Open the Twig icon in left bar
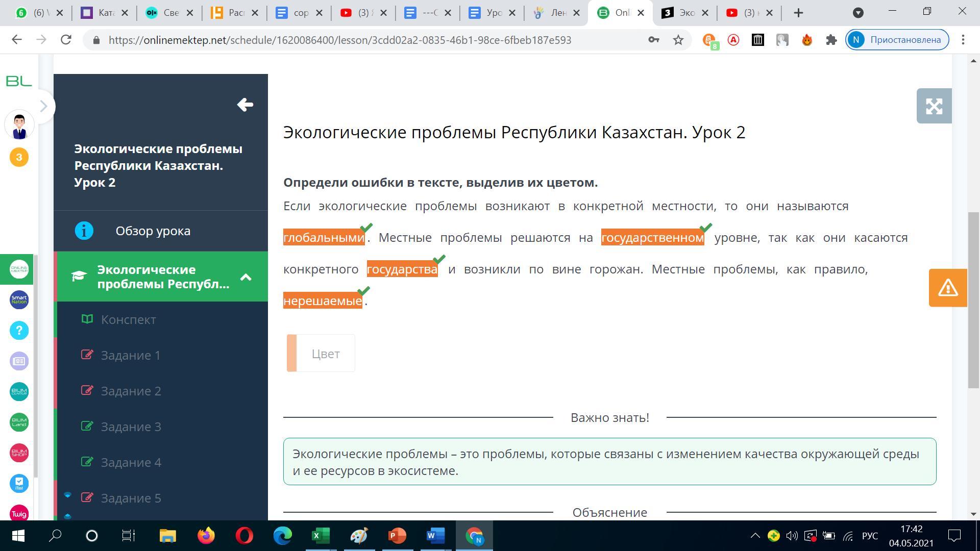 pyautogui.click(x=19, y=513)
